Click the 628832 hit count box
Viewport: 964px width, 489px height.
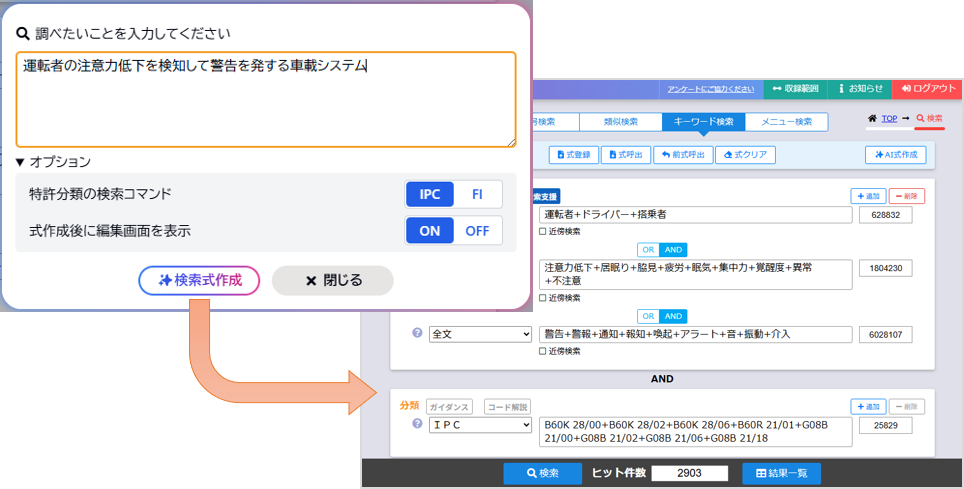pyautogui.click(x=885, y=215)
